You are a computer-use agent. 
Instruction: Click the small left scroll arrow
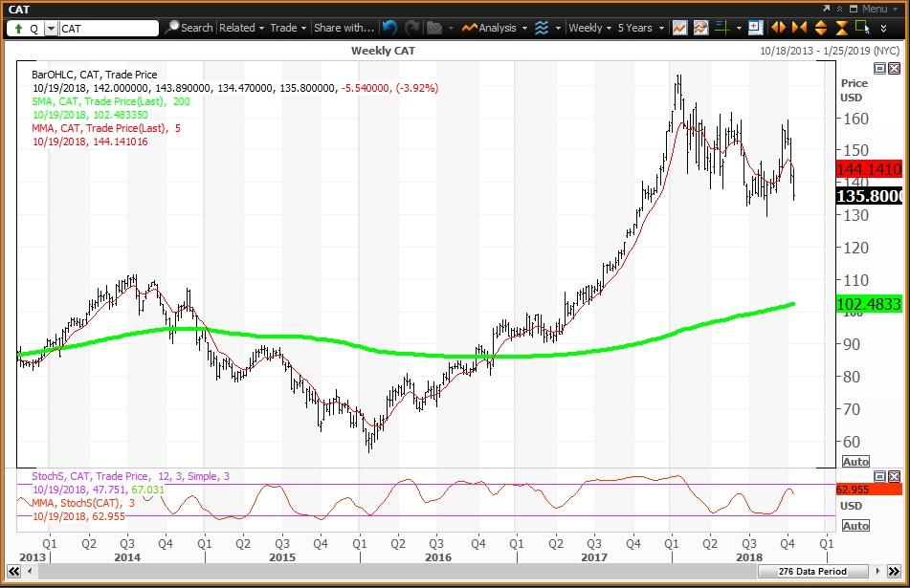(30, 571)
